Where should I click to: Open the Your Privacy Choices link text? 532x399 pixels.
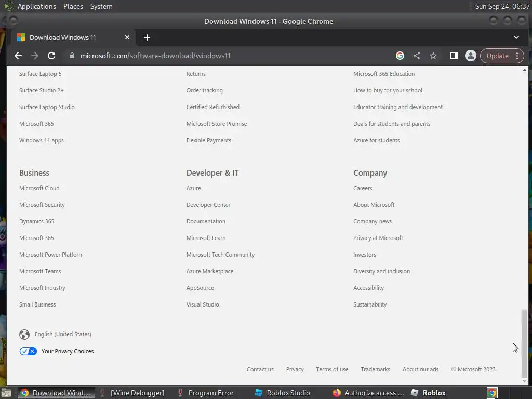pos(68,351)
